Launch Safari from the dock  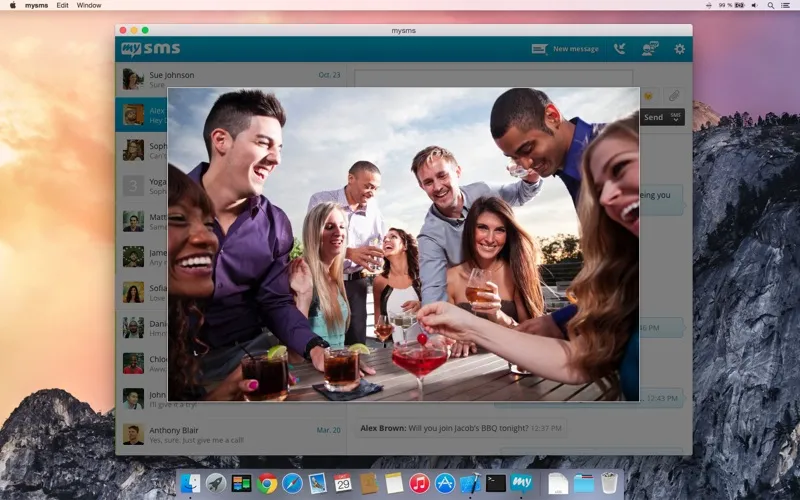tap(292, 483)
